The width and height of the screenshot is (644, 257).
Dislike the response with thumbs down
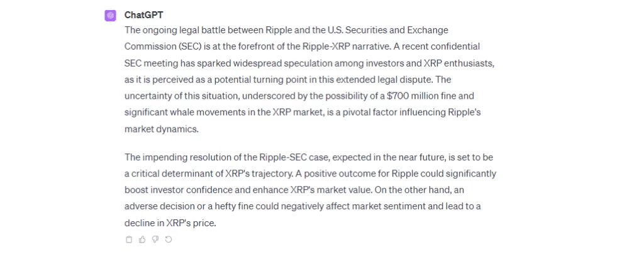(155, 239)
